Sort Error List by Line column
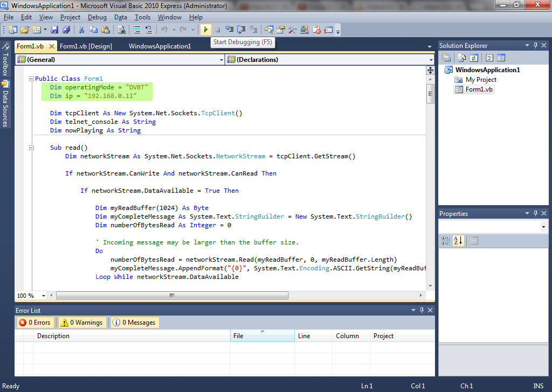The width and height of the screenshot is (552, 392). click(x=313, y=336)
